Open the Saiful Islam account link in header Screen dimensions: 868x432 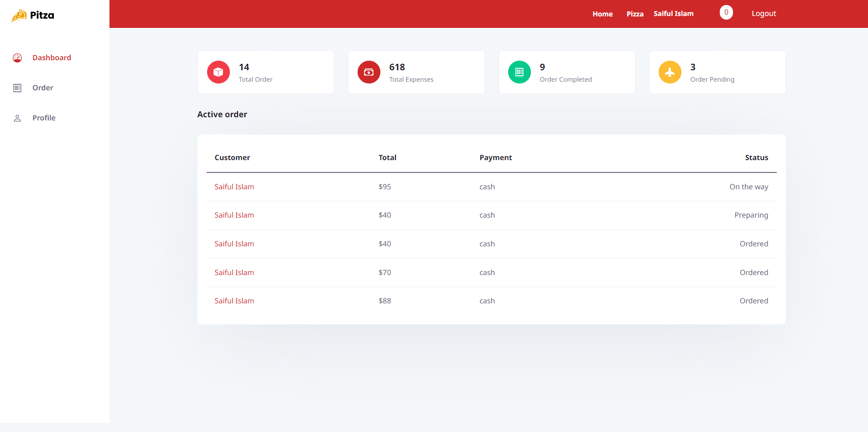(673, 14)
